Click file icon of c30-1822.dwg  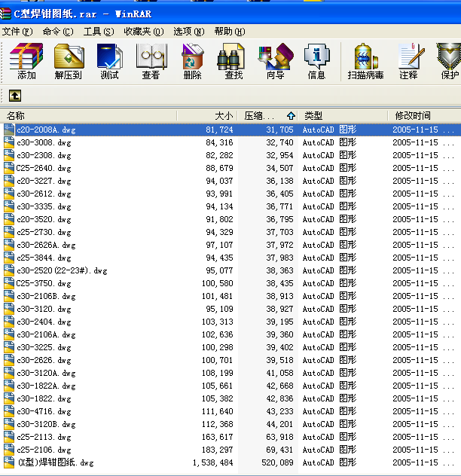pos(9,398)
